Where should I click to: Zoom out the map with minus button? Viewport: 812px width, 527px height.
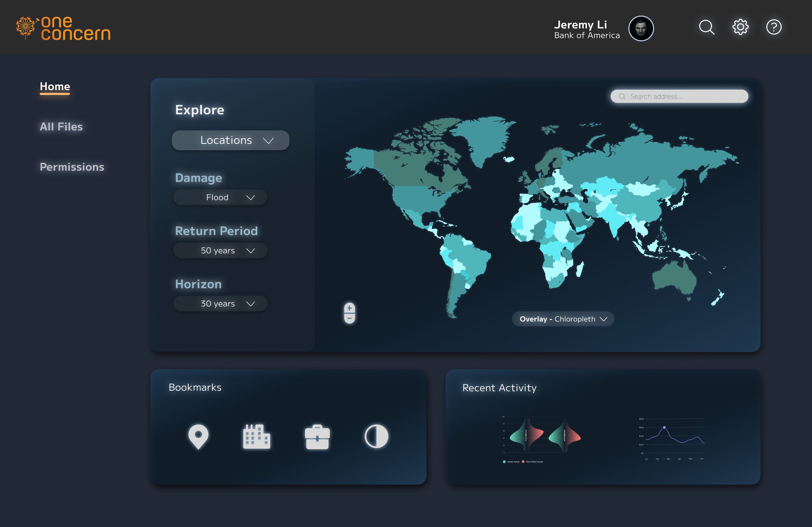349,319
